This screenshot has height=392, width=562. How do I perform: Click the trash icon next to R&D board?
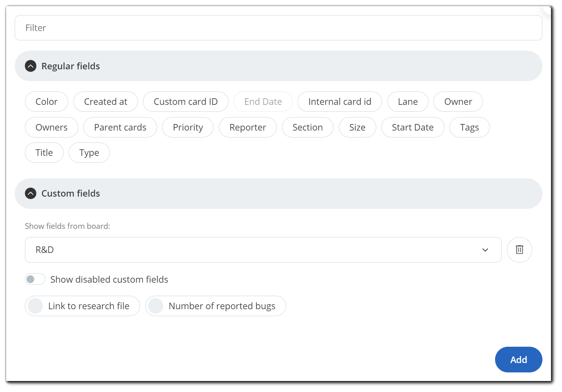[519, 250]
